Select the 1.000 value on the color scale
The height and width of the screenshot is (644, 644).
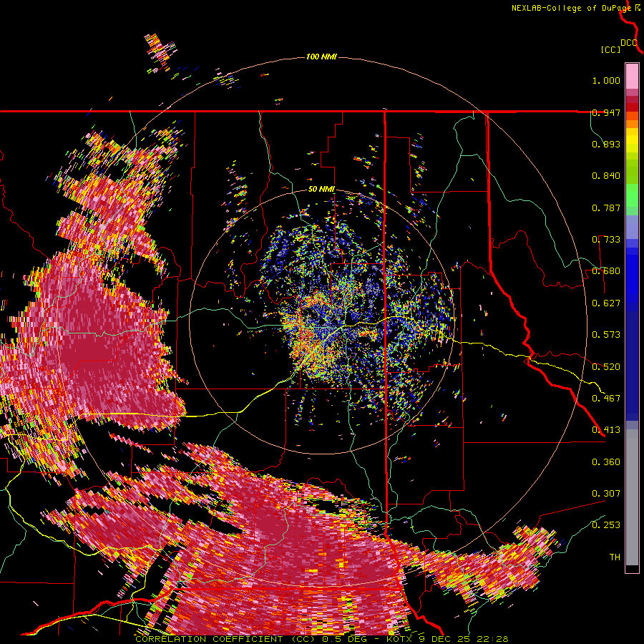[x=606, y=80]
